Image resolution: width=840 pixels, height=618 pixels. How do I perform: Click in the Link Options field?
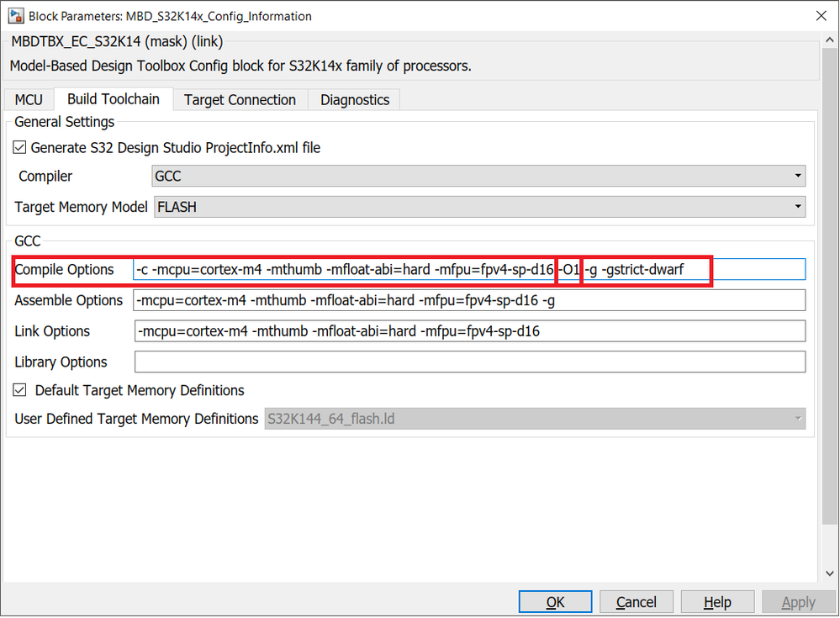click(x=470, y=331)
